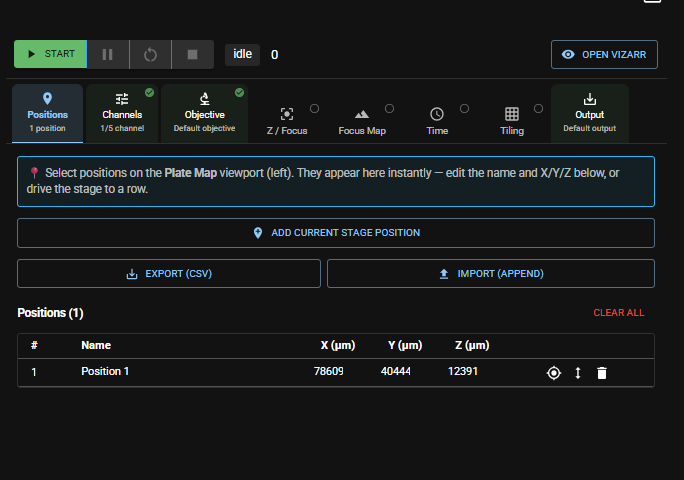This screenshot has height=480, width=684.
Task: Switch to the Positions tab
Action: click(x=48, y=113)
